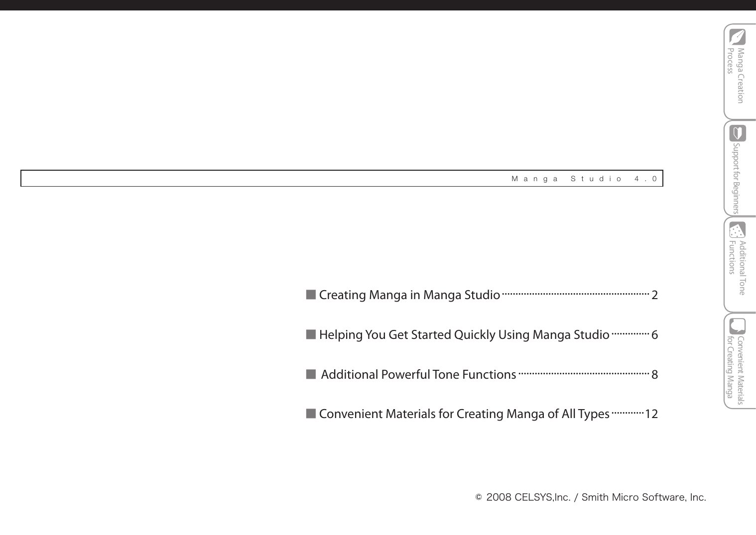Click the pen nib icon on the Manga Creation Process tab
Screen dimensions: 756x535
click(x=737, y=37)
